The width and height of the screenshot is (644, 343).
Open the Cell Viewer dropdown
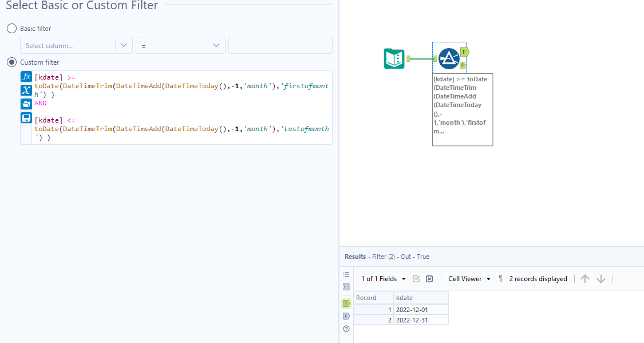468,279
